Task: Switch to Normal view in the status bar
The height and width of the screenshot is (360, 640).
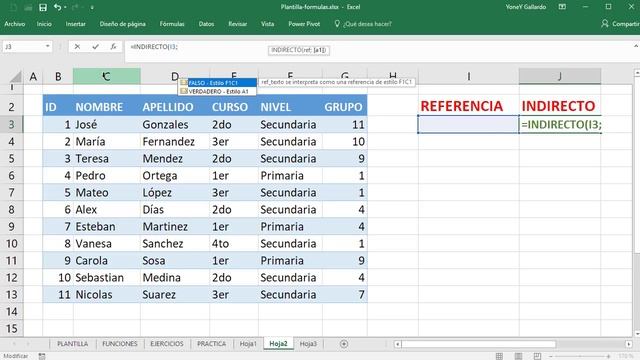Action: coord(499,356)
